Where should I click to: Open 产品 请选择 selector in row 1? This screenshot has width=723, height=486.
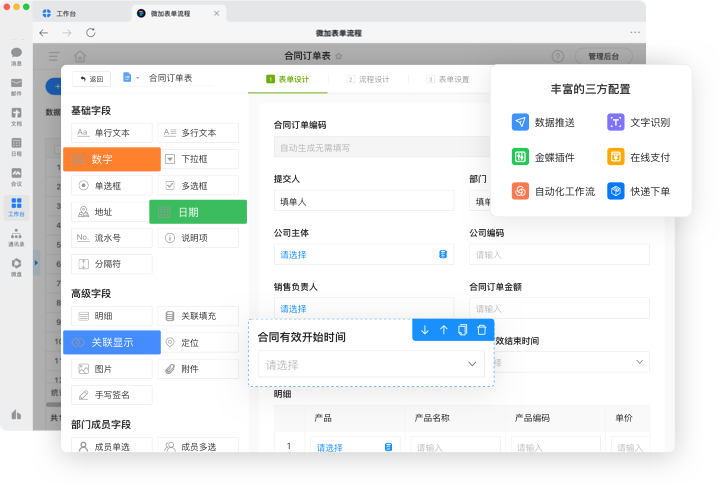click(353, 447)
